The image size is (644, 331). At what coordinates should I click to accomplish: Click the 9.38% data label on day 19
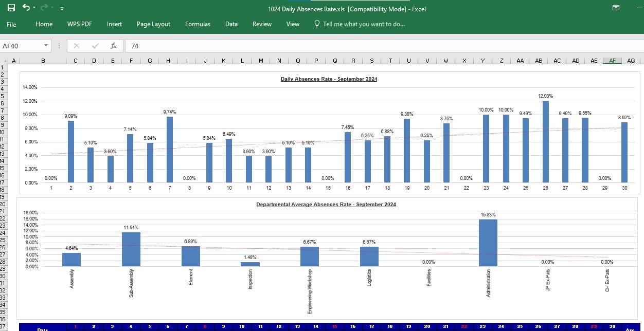pos(407,114)
